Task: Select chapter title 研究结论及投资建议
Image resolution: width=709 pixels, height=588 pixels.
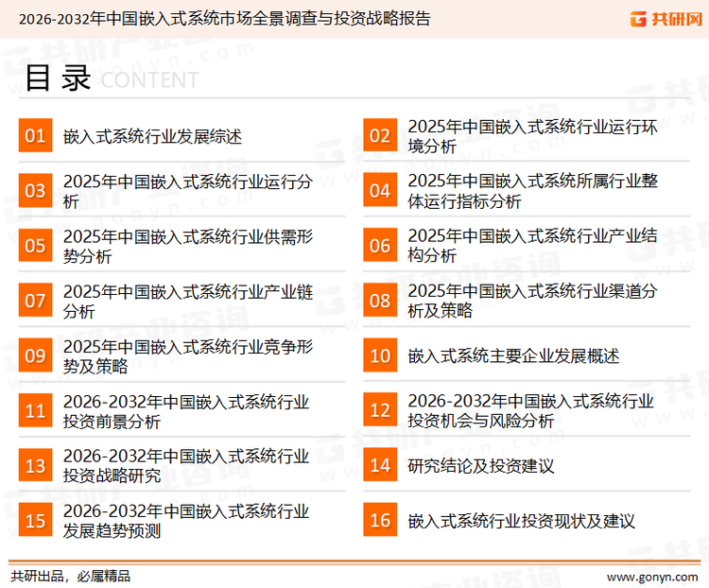Action: [481, 466]
